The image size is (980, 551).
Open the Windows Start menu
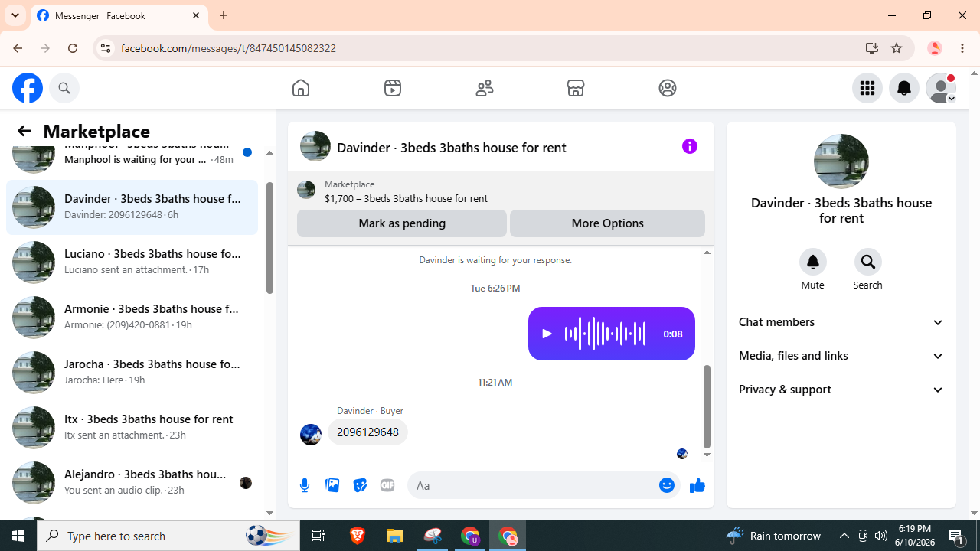[18, 536]
